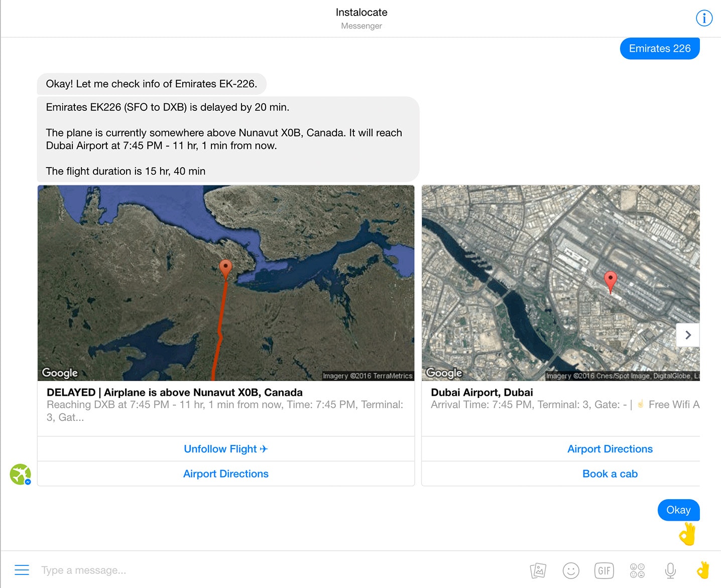721x588 pixels.
Task: Click the 'Messenger' subtitle in the header
Action: click(362, 26)
